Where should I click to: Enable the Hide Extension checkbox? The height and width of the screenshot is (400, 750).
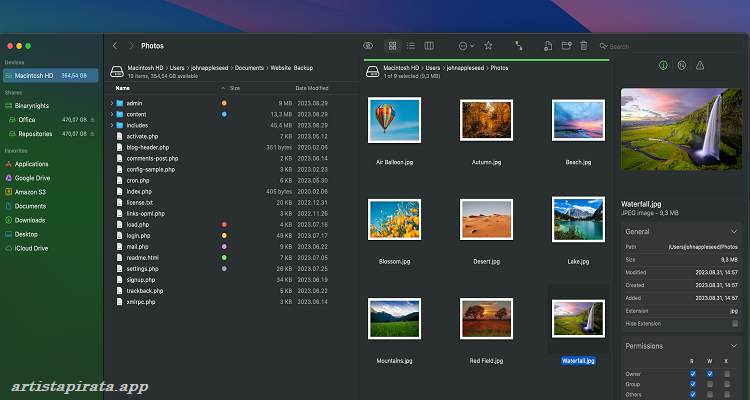tap(735, 323)
